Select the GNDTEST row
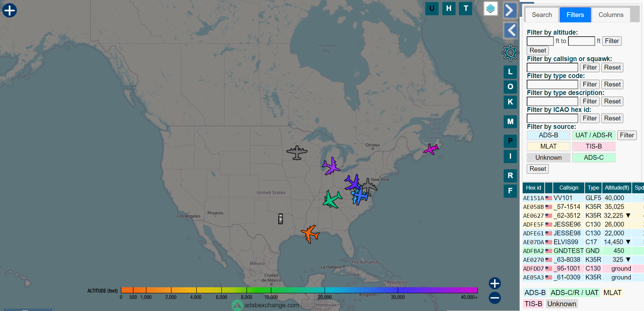Screen dimensions: 644x311 pyautogui.click(x=583, y=251)
